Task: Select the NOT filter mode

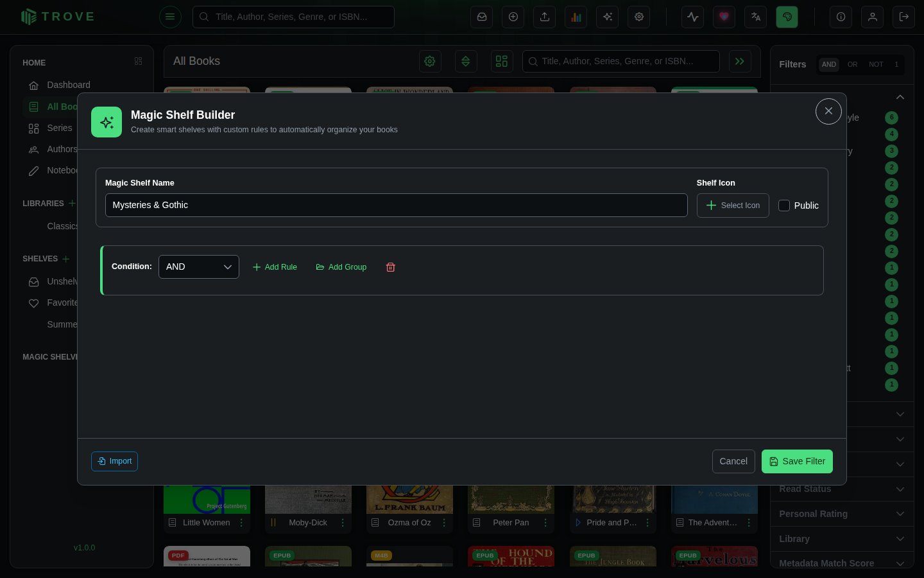Action: (x=876, y=64)
